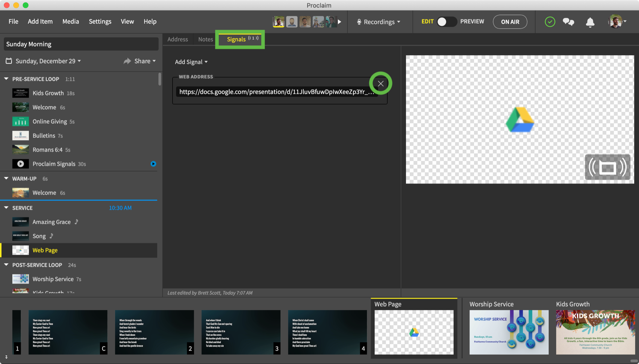
Task: Click the calendar icon next to the date
Action: tap(9, 61)
